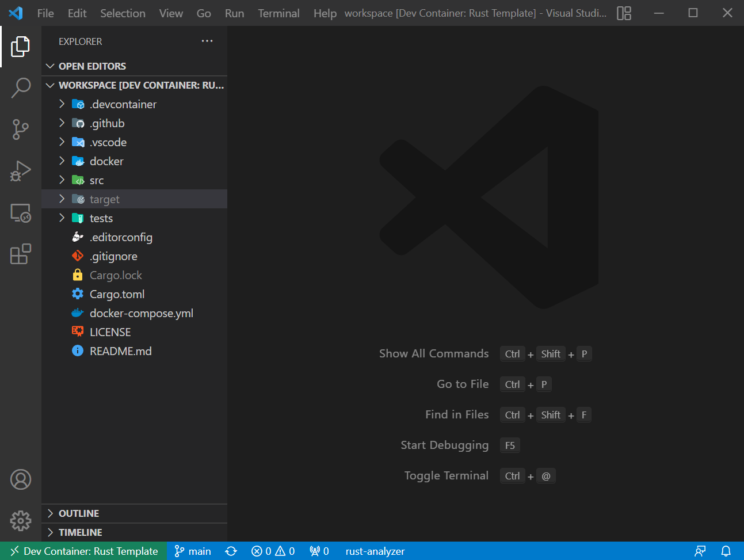Open the Terminal menu
The image size is (744, 560).
[278, 13]
